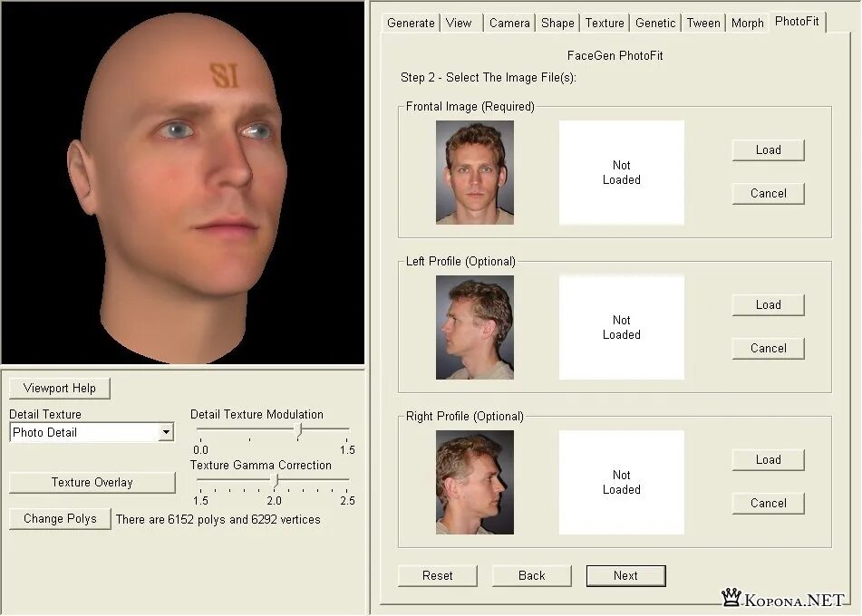The width and height of the screenshot is (862, 616).
Task: Click the frontal example face photo
Action: click(x=475, y=172)
